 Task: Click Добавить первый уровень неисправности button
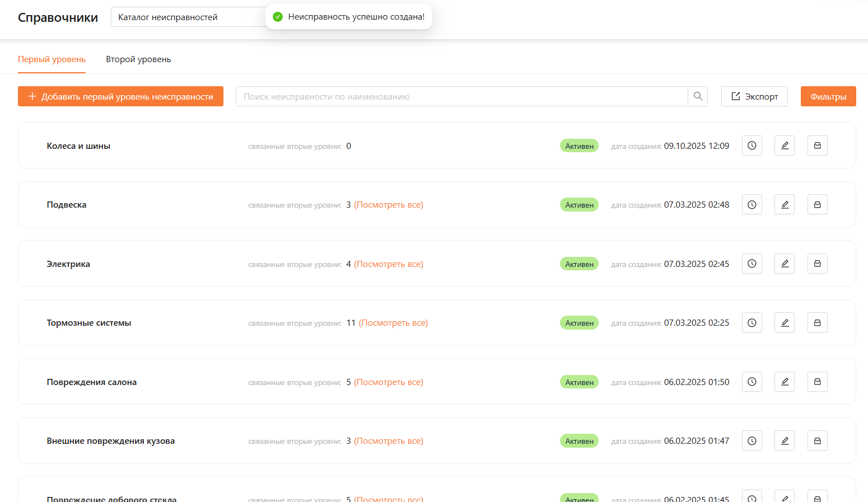[120, 96]
